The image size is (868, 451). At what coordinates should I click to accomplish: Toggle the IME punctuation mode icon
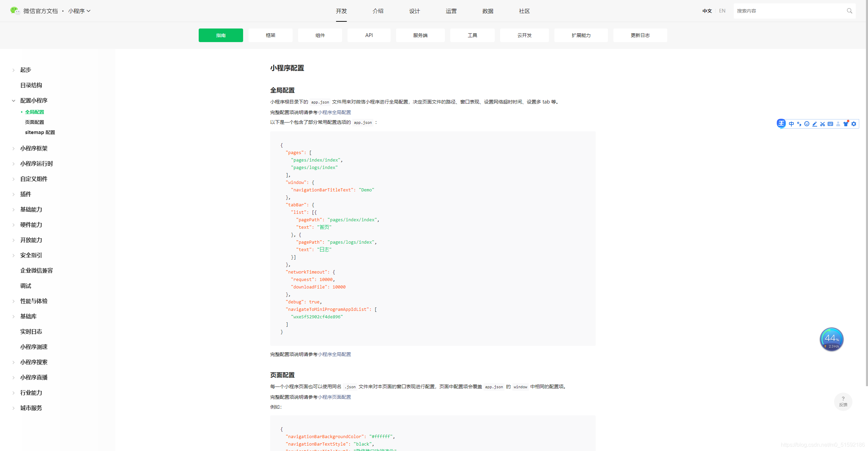pyautogui.click(x=799, y=124)
